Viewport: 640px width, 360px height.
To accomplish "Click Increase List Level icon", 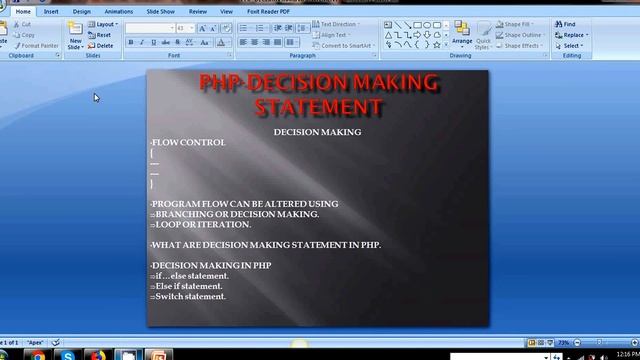I will 289,28.
